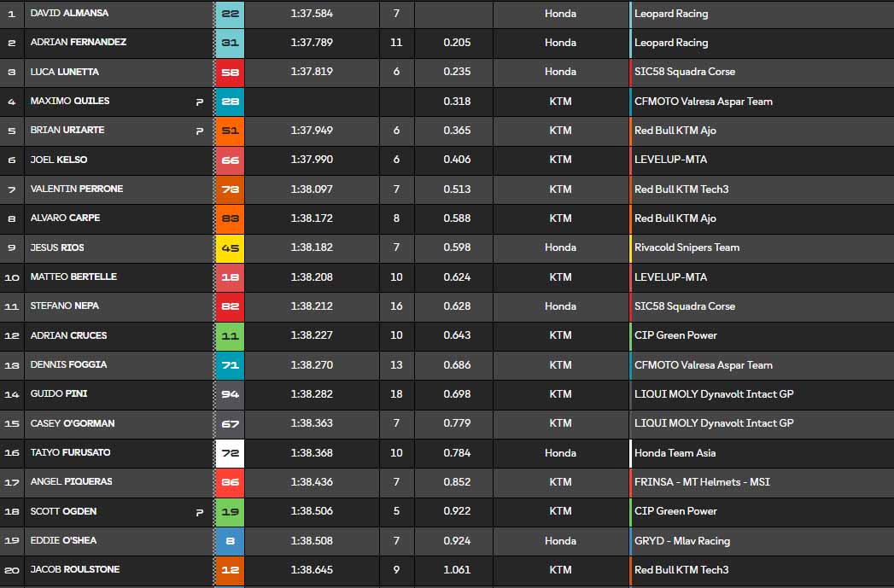The width and height of the screenshot is (894, 588).
Task: Click the pit icon next to Brian Uriarte
Action: [x=200, y=131]
